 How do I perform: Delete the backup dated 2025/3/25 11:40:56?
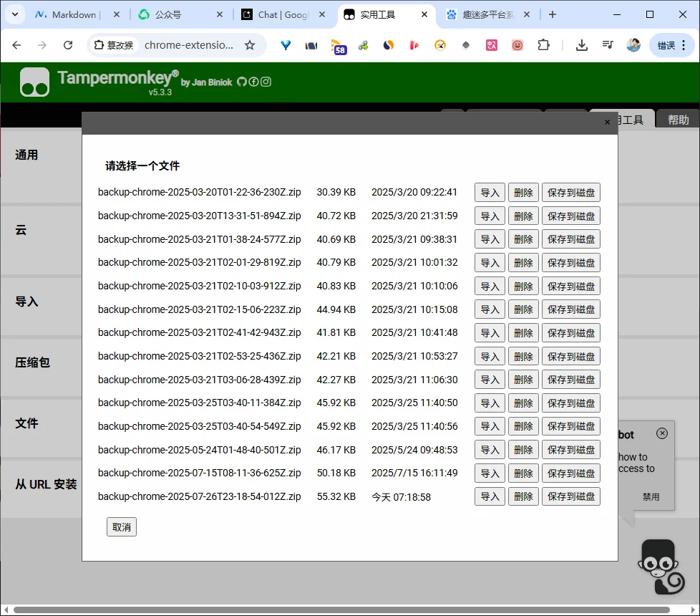pyautogui.click(x=523, y=427)
